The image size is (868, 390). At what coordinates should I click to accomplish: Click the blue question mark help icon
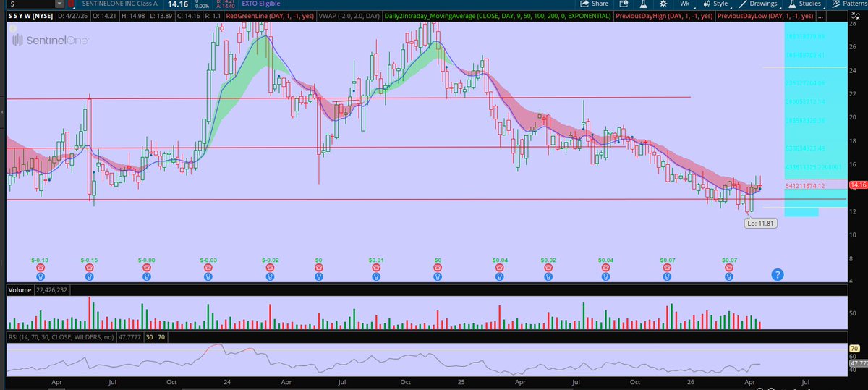[777, 274]
